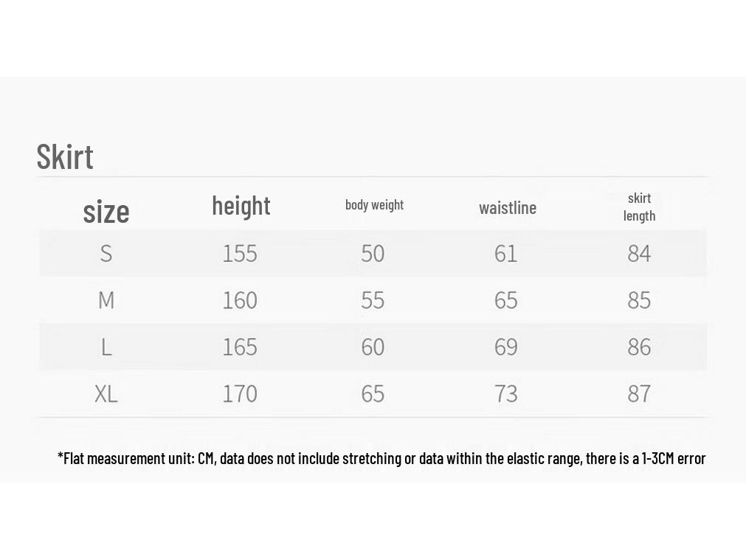This screenshot has width=746, height=560.
Task: Click height value 170 in XL row
Action: [x=240, y=393]
